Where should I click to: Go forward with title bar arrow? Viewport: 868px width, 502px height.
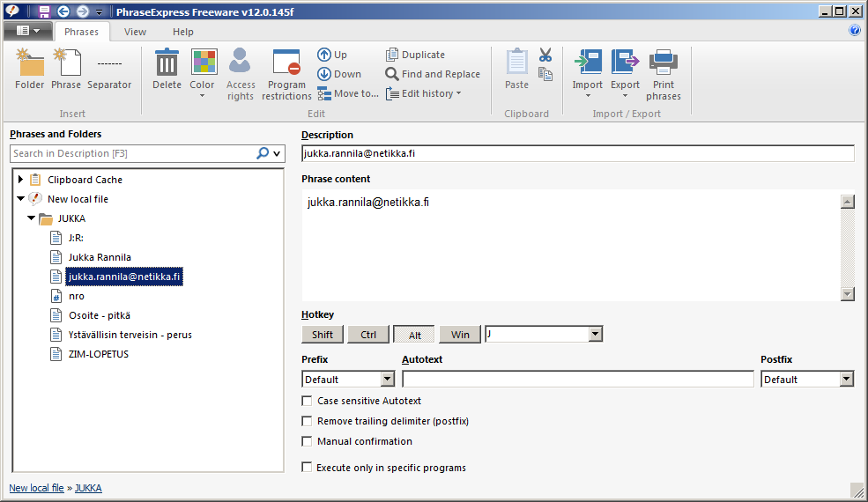pyautogui.click(x=82, y=11)
